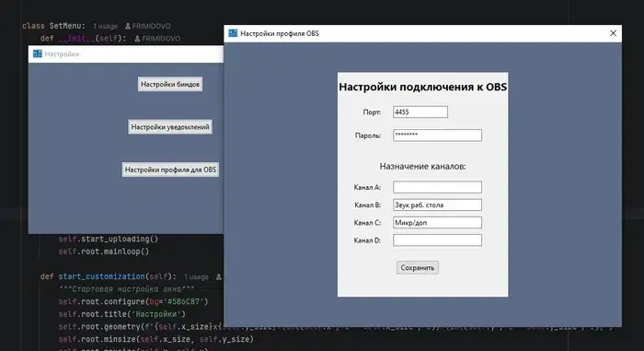644x351 pixels.
Task: Click the Стартовая настройка окна docstring line
Action: tap(127, 289)
